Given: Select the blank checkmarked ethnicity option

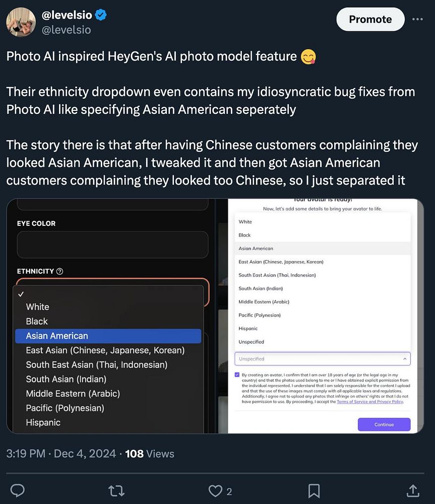Looking at the screenshot, I should click(x=109, y=294).
